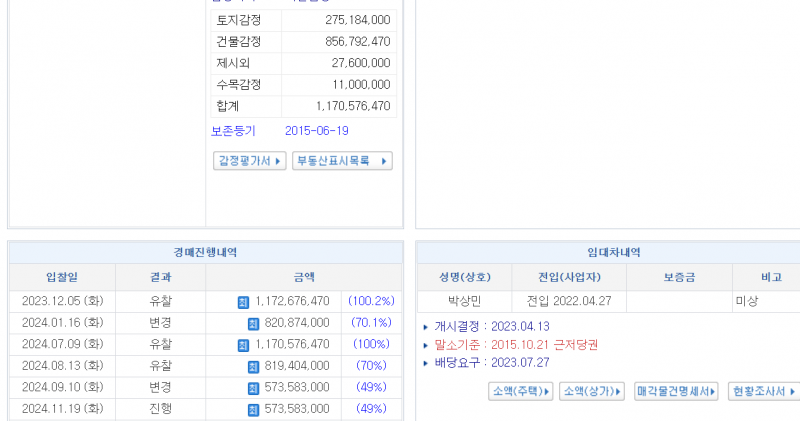800x421 pixels.
Task: Click the 소액(주택) button
Action: pyautogui.click(x=519, y=391)
